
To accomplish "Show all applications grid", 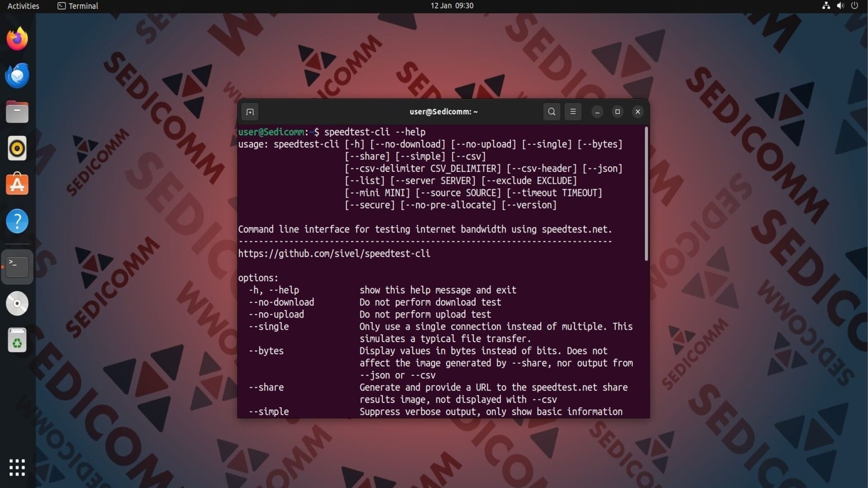I will point(17,467).
